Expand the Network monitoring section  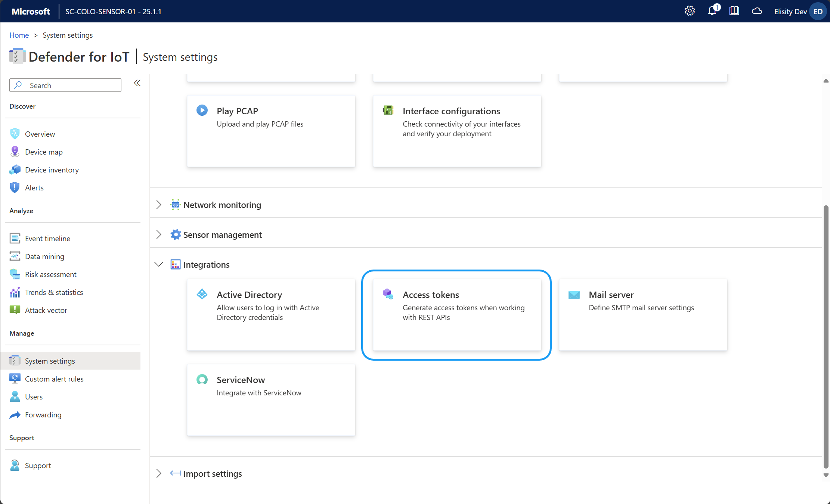(x=159, y=205)
